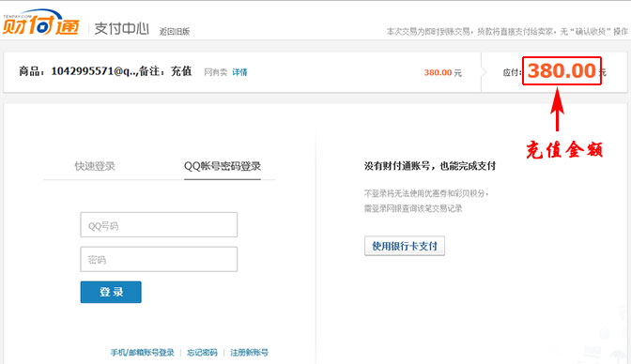Focus the 密码 password field
631x364 pixels.
(x=159, y=259)
